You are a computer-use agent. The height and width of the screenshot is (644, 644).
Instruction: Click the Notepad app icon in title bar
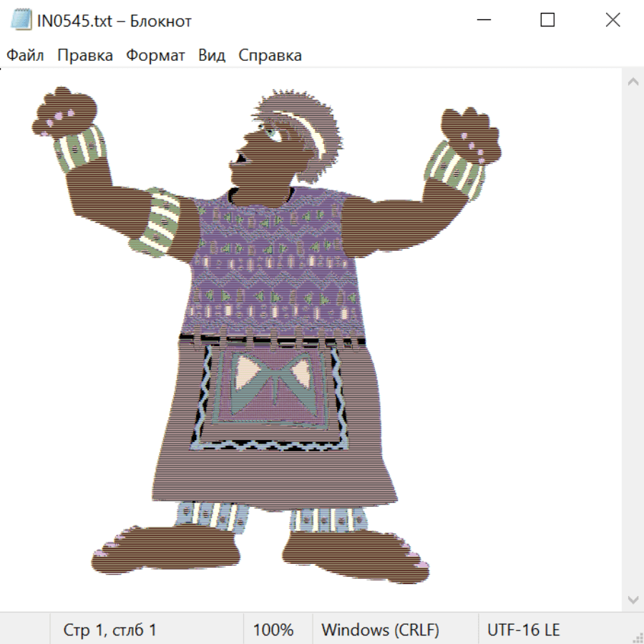click(20, 21)
